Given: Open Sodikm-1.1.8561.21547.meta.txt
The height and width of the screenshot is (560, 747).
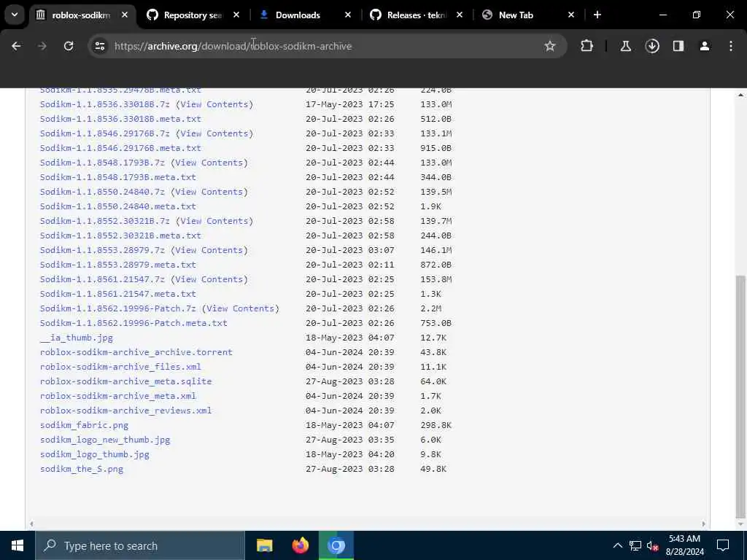Looking at the screenshot, I should [x=118, y=294].
